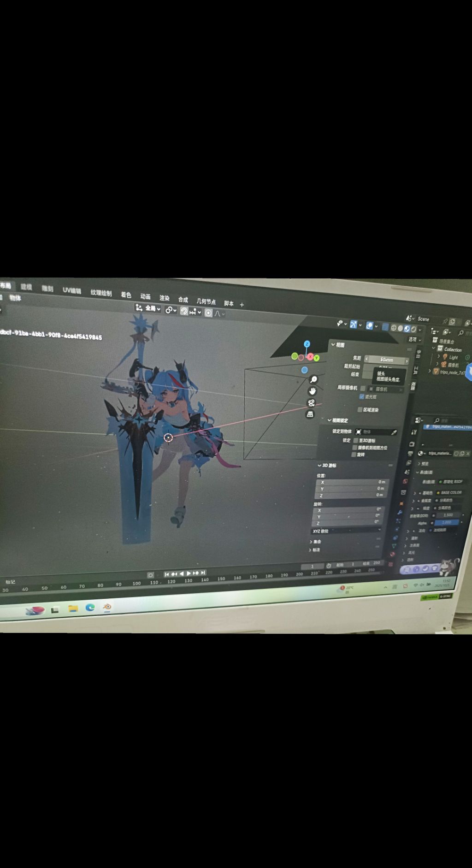Image resolution: width=472 pixels, height=868 pixels.
Task: Click the 锁定到物体 object field
Action: pyautogui.click(x=376, y=432)
